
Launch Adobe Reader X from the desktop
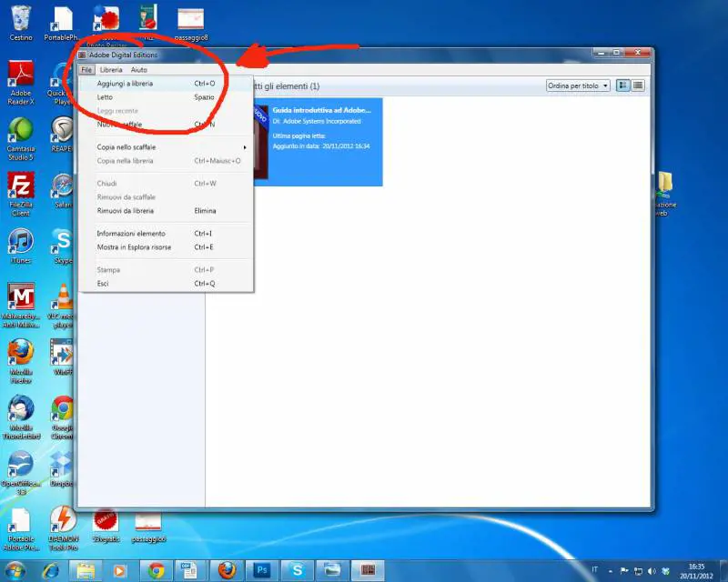point(20,83)
